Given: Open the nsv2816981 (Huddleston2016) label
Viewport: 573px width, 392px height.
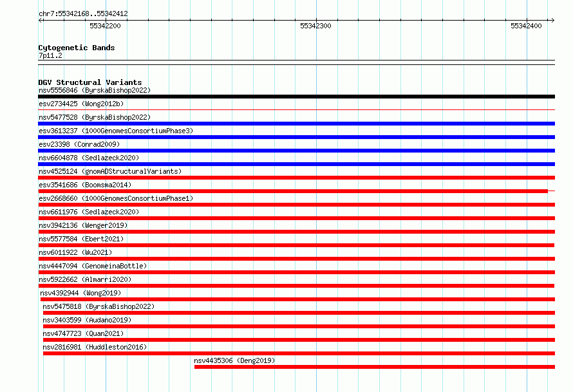Looking at the screenshot, I should click(95, 347).
